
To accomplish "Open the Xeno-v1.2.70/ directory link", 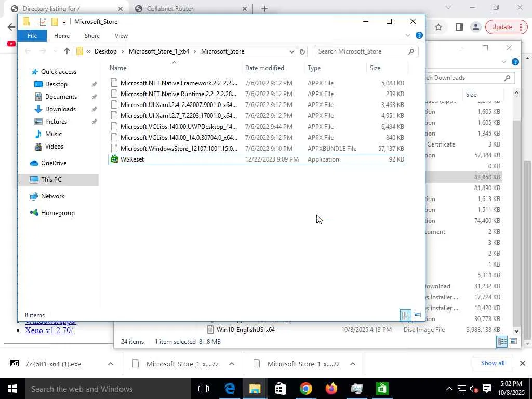I will pos(49,330).
